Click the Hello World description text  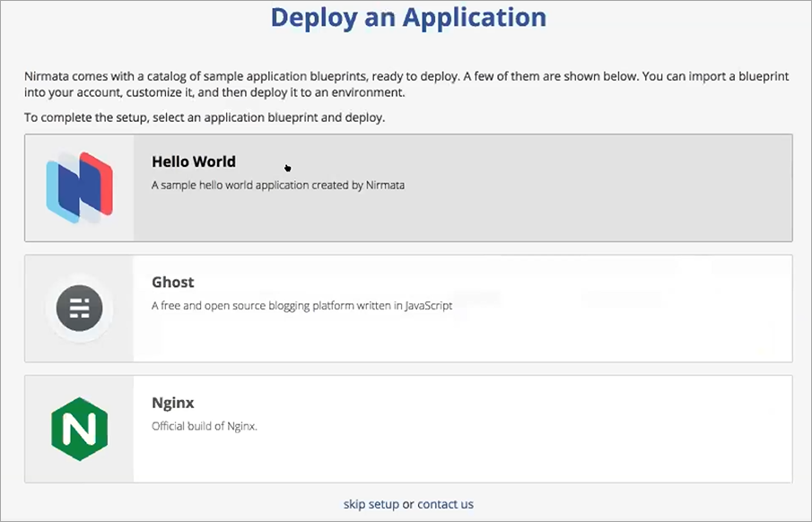tap(278, 185)
